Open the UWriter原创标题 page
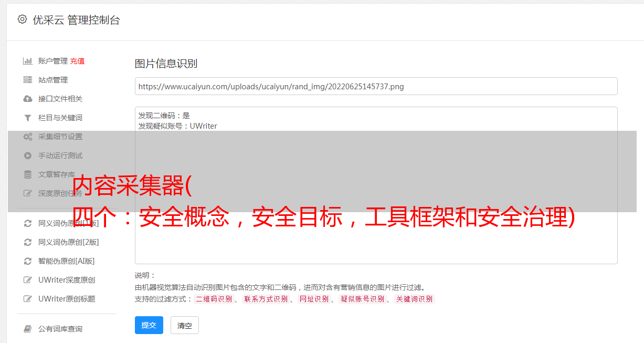 (67, 299)
